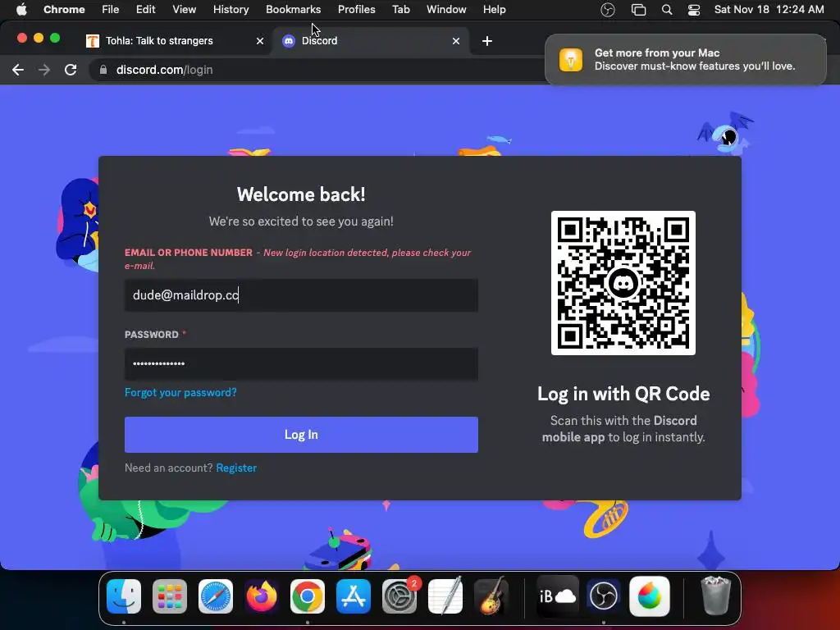Click the Log In button
The height and width of the screenshot is (630, 840).
[x=301, y=435]
